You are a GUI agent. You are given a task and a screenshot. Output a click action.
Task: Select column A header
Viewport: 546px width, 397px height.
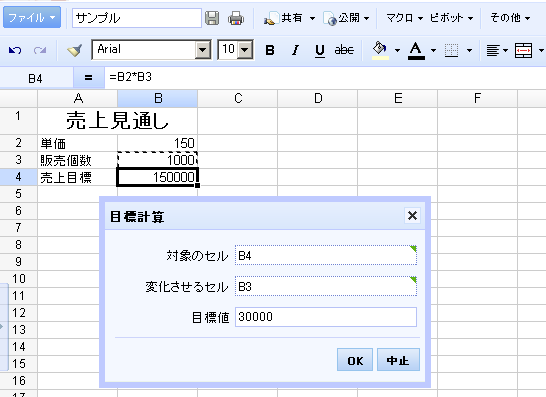point(78,99)
